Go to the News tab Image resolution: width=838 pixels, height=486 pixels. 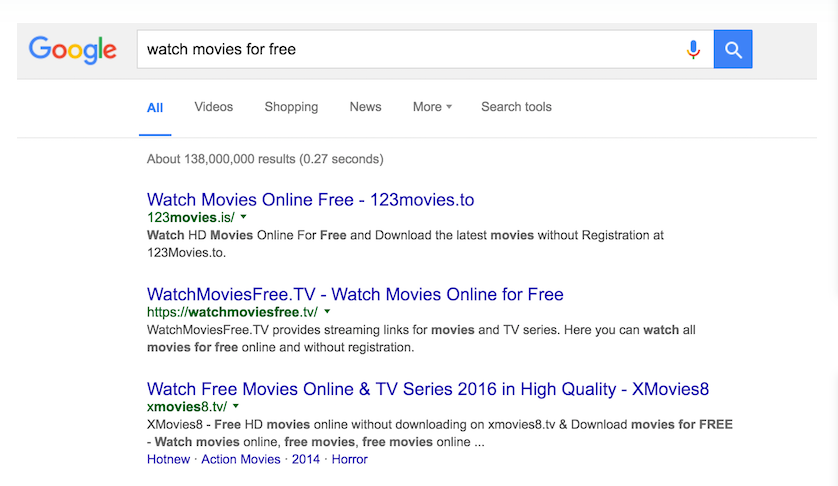point(365,107)
